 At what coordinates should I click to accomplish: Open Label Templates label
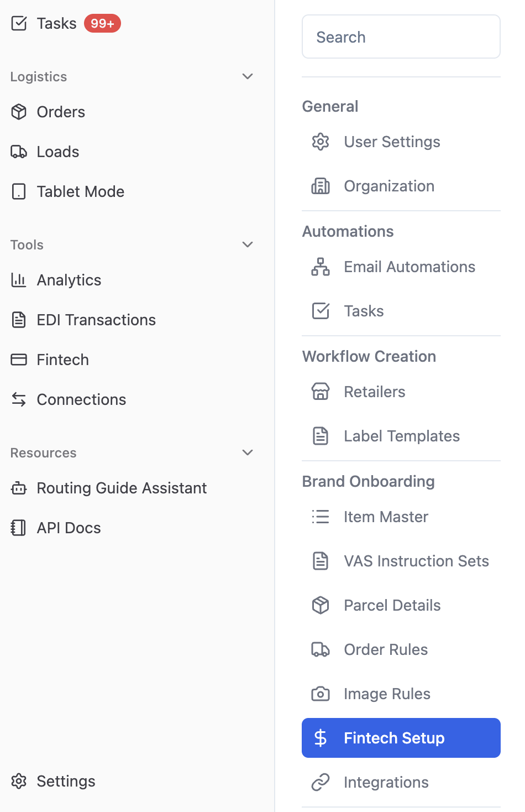[402, 436]
